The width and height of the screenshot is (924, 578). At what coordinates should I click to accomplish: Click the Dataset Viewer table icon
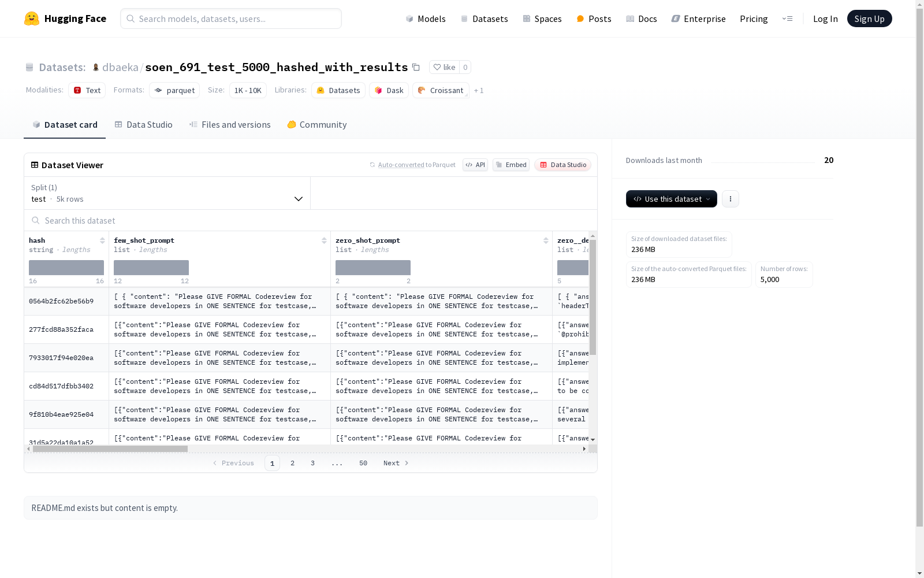click(35, 165)
